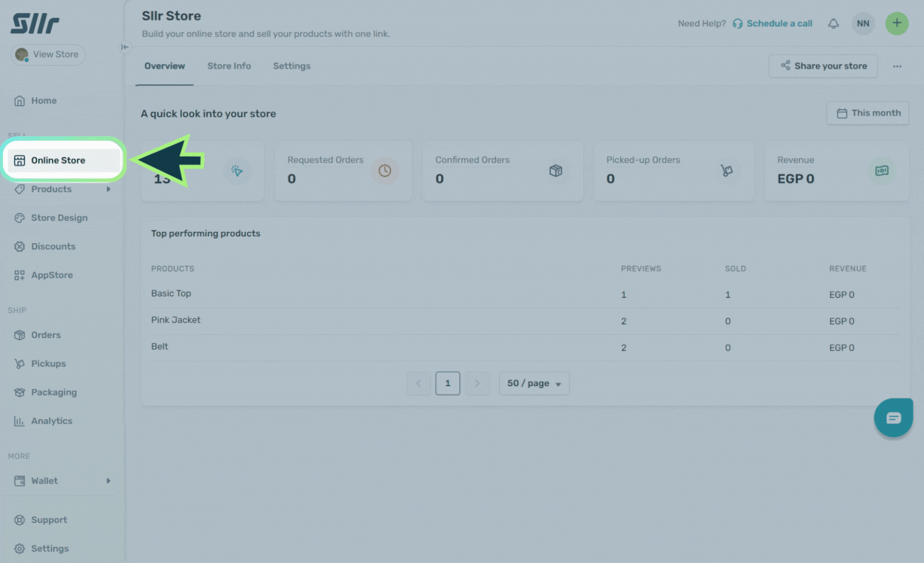Viewport: 924px width, 563px height.
Task: Go to previous page in pagination
Action: 419,384
